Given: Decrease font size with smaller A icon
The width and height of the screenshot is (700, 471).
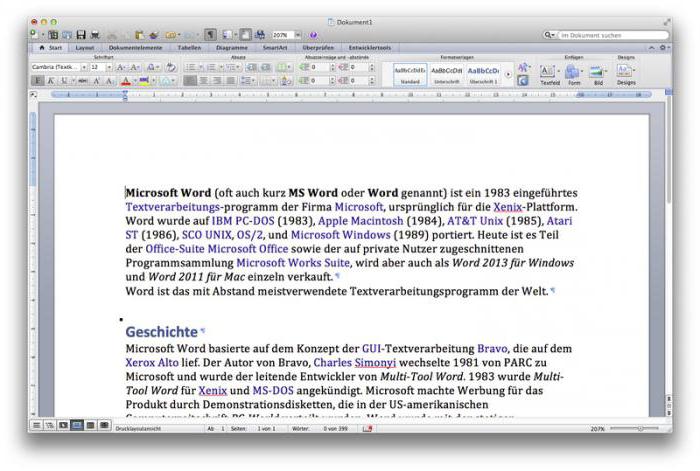Looking at the screenshot, I should pos(134,67).
